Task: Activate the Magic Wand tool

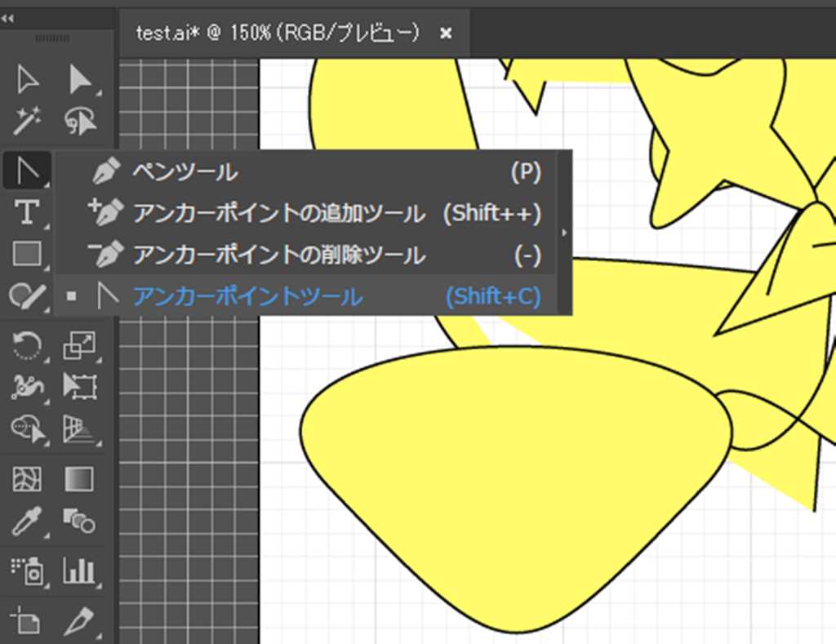Action: tap(27, 122)
